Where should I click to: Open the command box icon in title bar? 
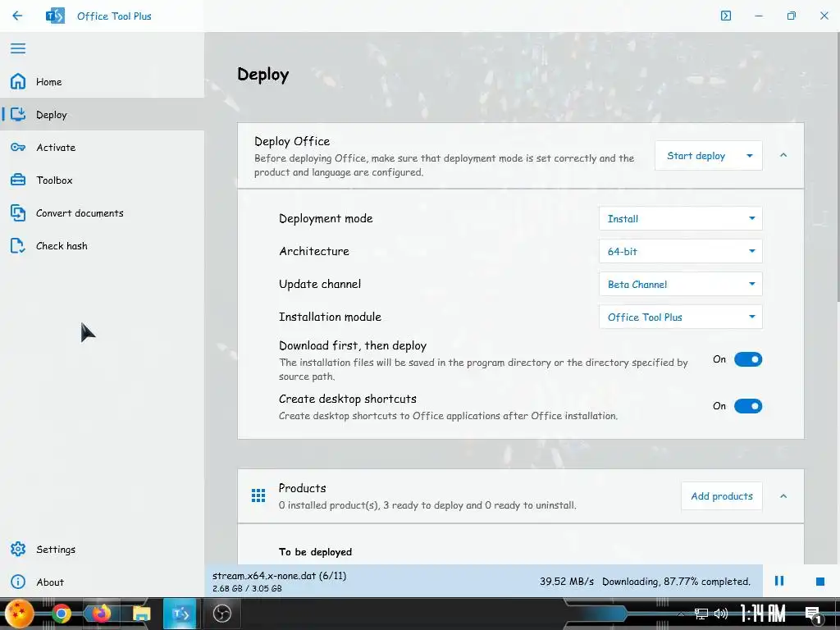coord(726,16)
